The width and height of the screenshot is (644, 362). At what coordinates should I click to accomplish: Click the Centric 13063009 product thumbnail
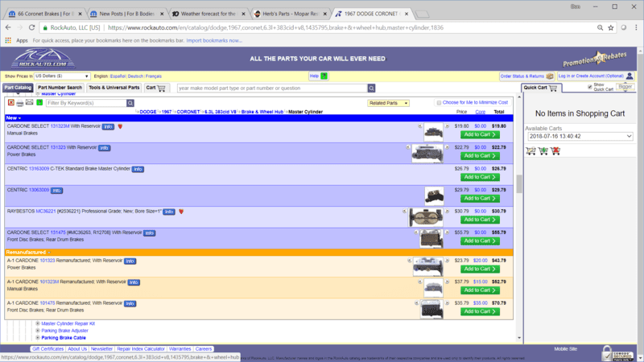pos(434,195)
